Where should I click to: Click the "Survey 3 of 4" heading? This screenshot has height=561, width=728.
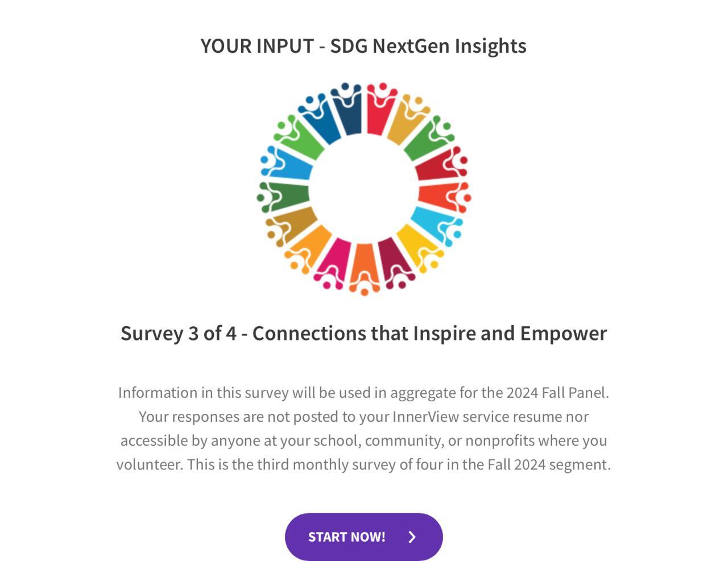pyautogui.click(x=363, y=333)
